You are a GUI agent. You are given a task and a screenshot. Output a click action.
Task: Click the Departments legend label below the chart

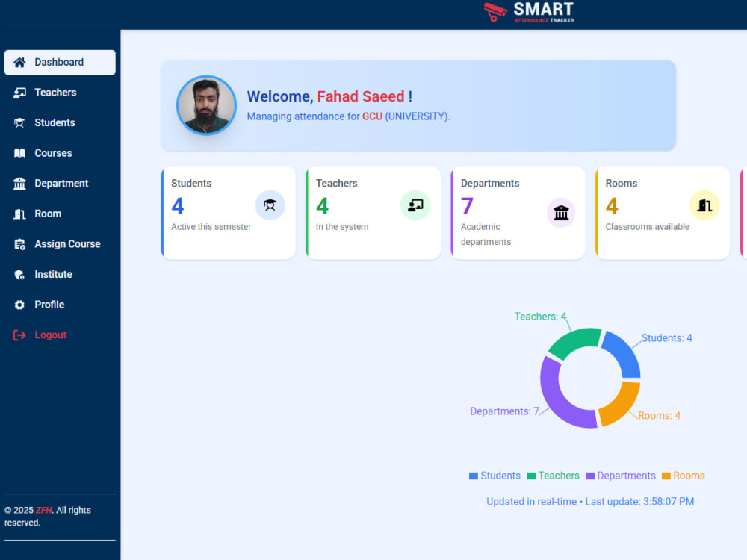(626, 476)
